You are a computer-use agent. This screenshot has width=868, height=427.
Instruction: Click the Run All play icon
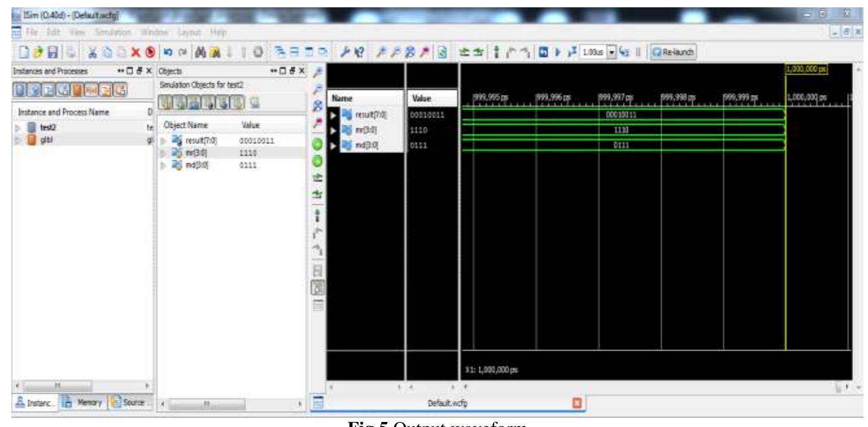558,52
